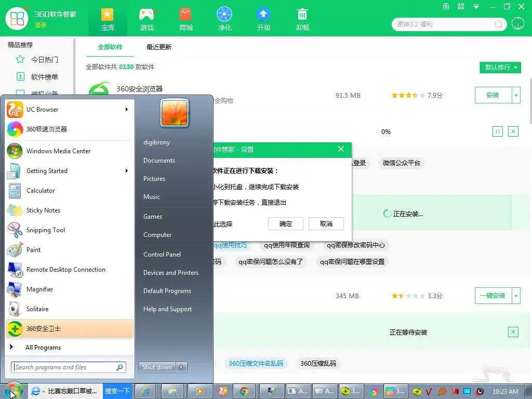Focus the Search programs and files box
This screenshot has width=532, height=399.
pos(69,367)
